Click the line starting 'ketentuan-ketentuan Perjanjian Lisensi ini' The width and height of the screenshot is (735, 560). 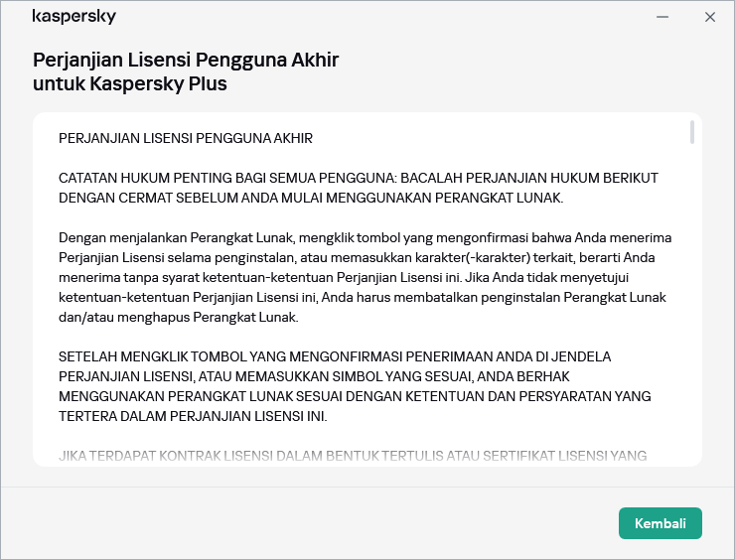click(x=362, y=298)
